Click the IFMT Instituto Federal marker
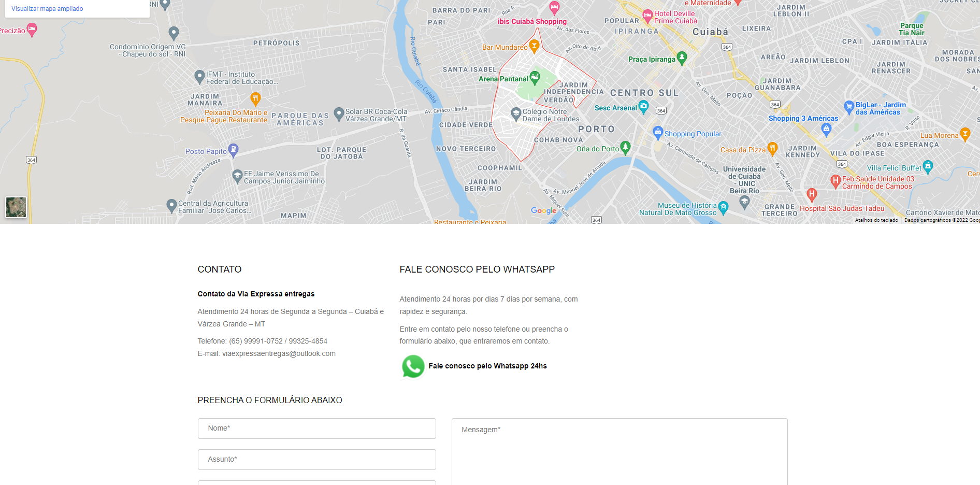 pyautogui.click(x=199, y=77)
